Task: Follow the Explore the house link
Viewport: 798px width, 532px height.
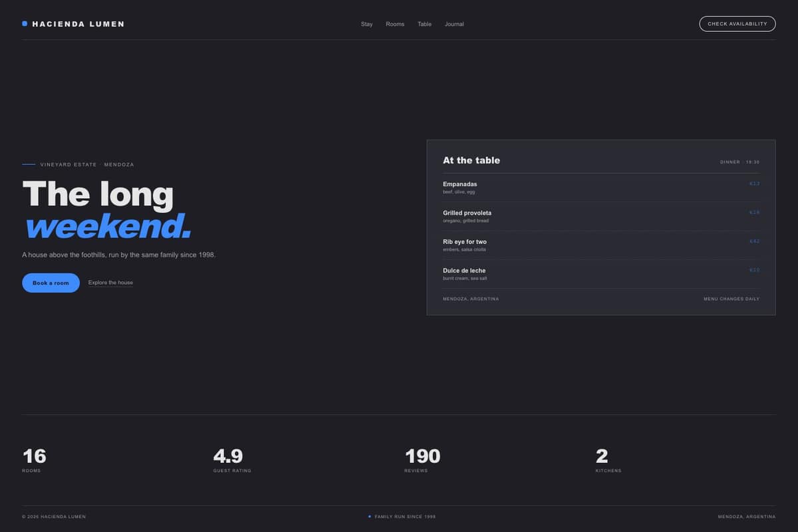Action: (x=110, y=283)
